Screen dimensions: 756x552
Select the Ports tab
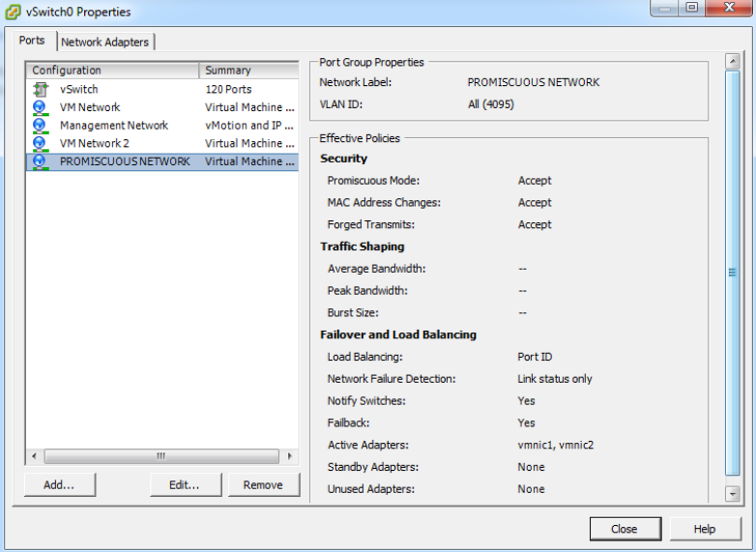(32, 41)
